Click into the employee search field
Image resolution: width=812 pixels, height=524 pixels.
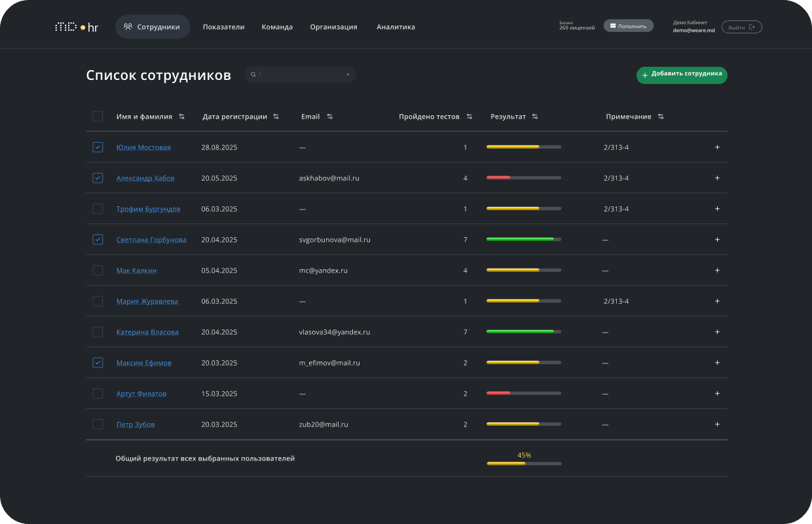[x=301, y=75]
